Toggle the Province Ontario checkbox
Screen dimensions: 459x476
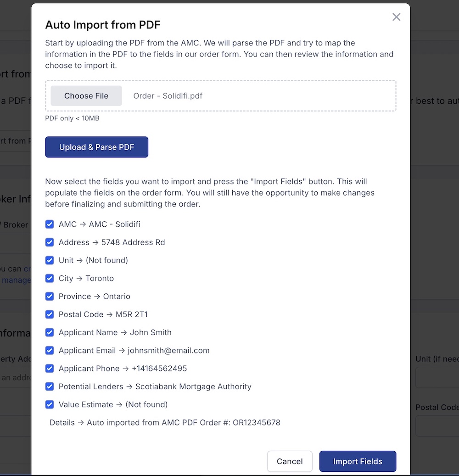(50, 296)
